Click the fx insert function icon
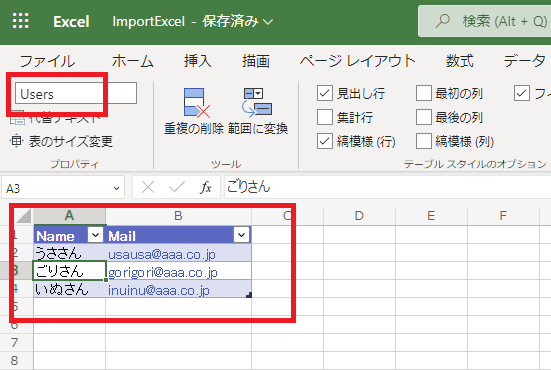This screenshot has width=551, height=370. [x=206, y=187]
